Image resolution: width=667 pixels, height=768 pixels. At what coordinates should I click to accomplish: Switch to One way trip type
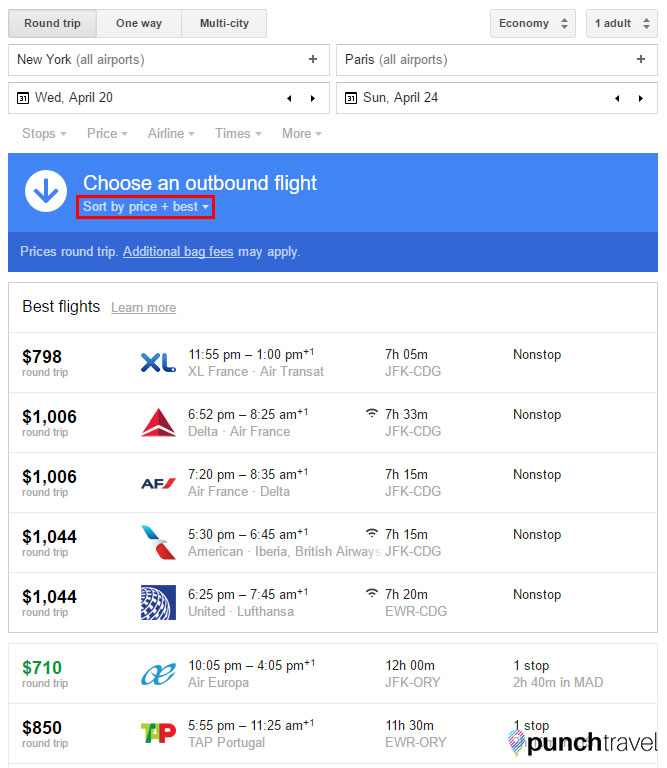click(139, 23)
